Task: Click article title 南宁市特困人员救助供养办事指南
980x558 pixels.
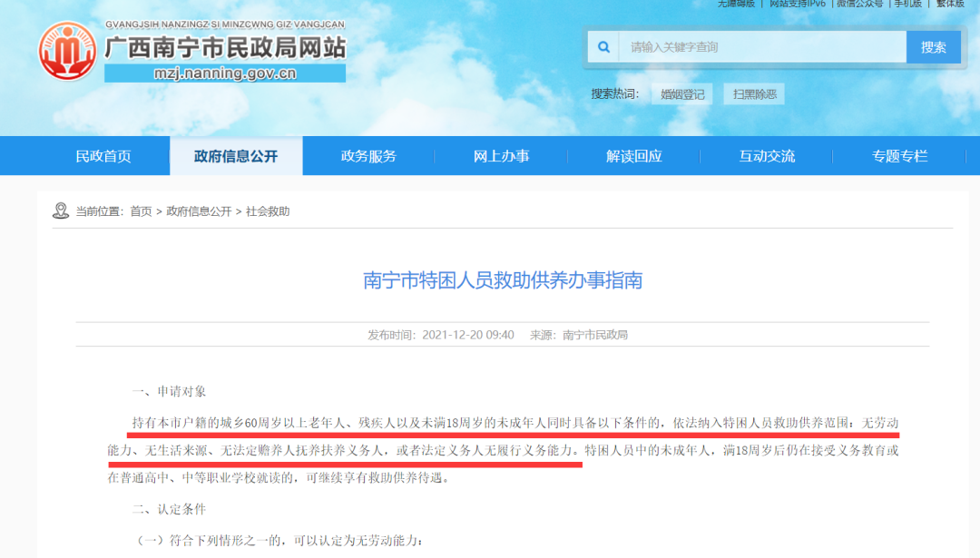Action: pos(503,280)
